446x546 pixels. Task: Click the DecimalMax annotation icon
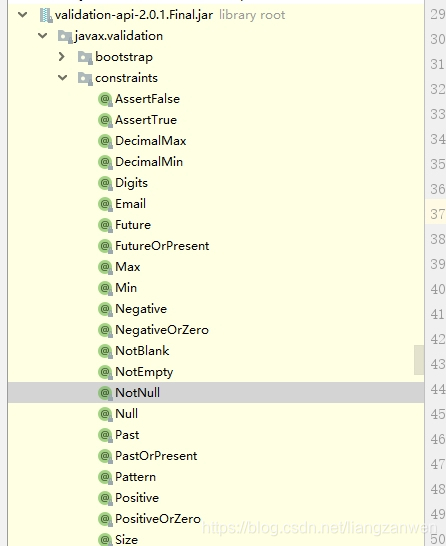(105, 141)
